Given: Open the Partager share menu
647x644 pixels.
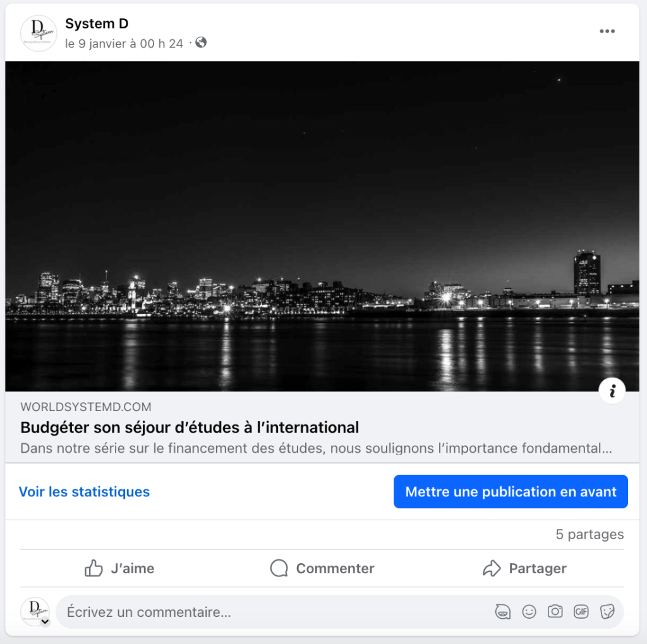Looking at the screenshot, I should point(524,568).
